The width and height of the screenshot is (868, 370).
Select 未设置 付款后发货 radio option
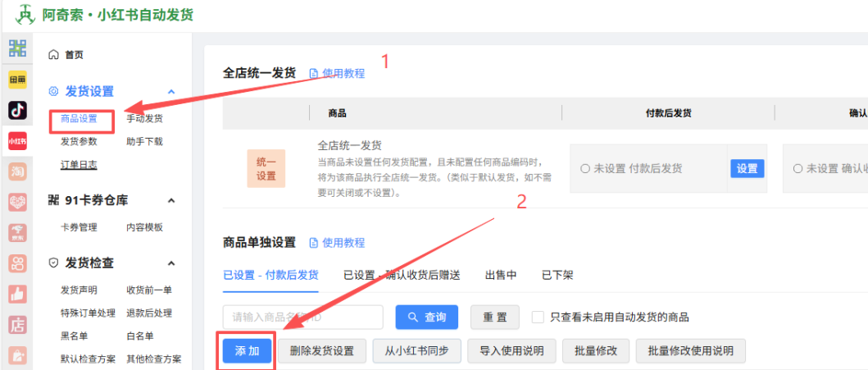[x=585, y=169]
